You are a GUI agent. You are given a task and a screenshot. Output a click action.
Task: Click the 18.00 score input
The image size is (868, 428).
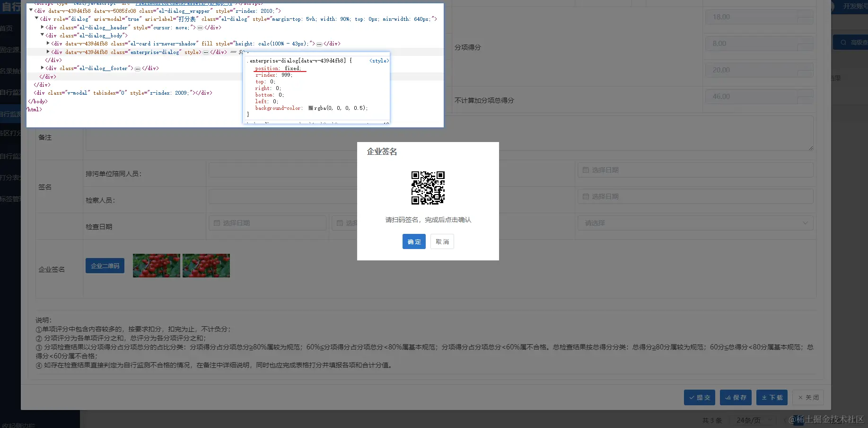pyautogui.click(x=759, y=17)
